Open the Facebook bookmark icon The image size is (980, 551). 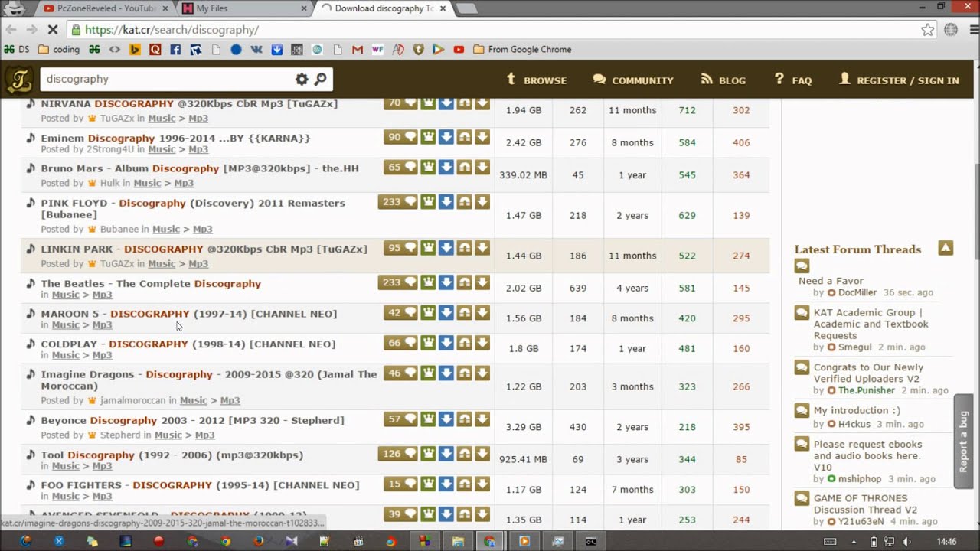(x=175, y=49)
